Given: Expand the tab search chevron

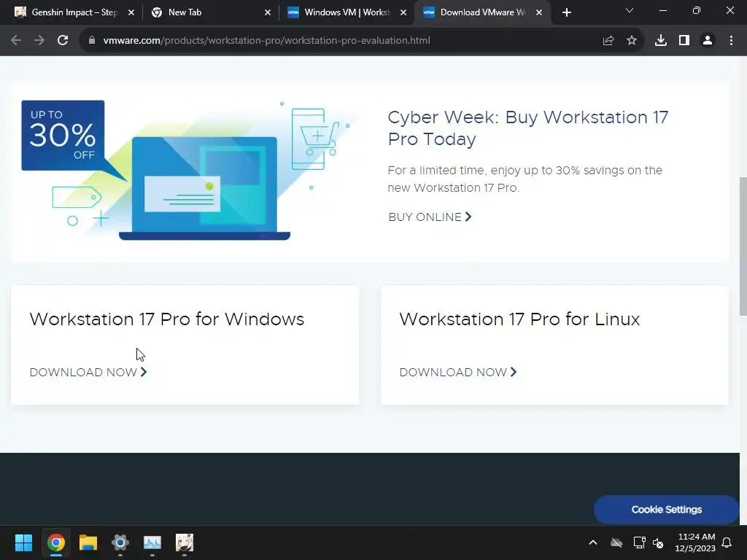Looking at the screenshot, I should [630, 10].
